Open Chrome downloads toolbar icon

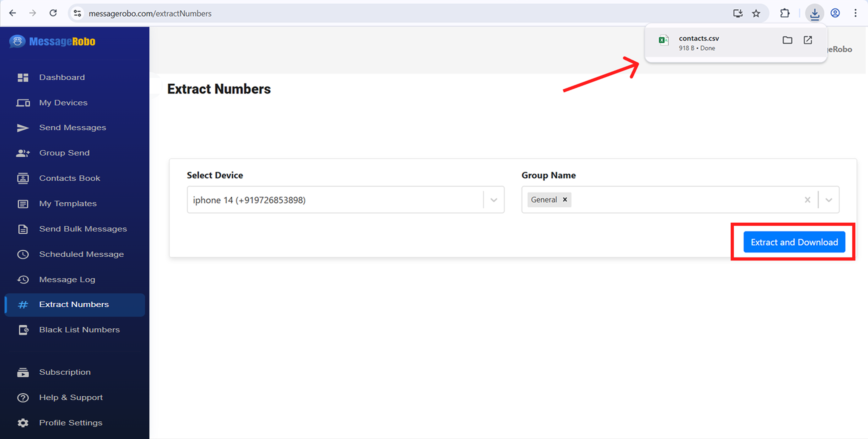pyautogui.click(x=814, y=14)
